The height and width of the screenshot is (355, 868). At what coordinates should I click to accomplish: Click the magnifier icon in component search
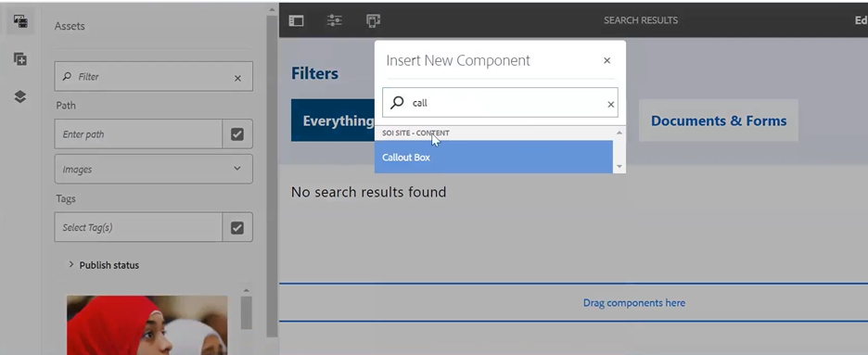tap(397, 103)
